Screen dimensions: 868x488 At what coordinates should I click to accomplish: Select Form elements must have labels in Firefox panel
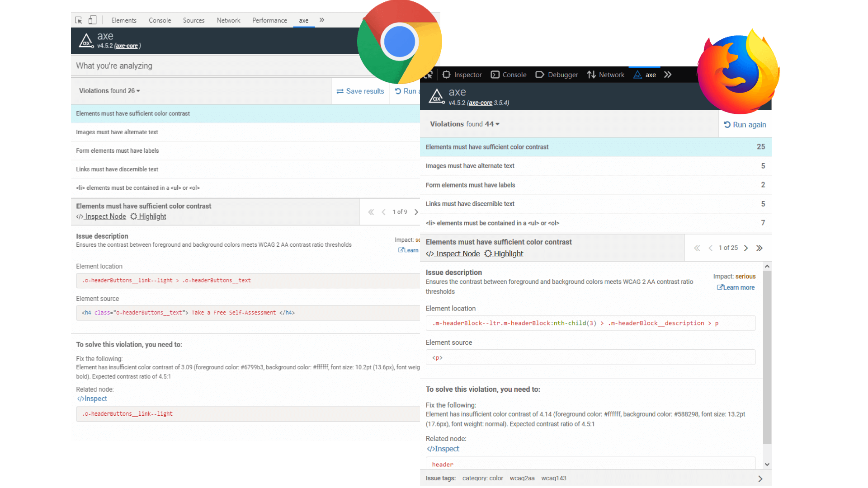tap(596, 185)
